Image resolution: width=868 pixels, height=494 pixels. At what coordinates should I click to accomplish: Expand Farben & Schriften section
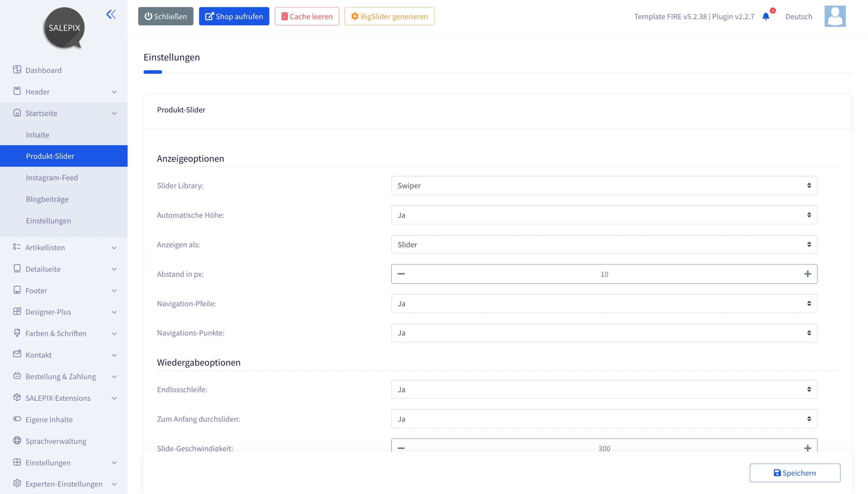tap(64, 334)
